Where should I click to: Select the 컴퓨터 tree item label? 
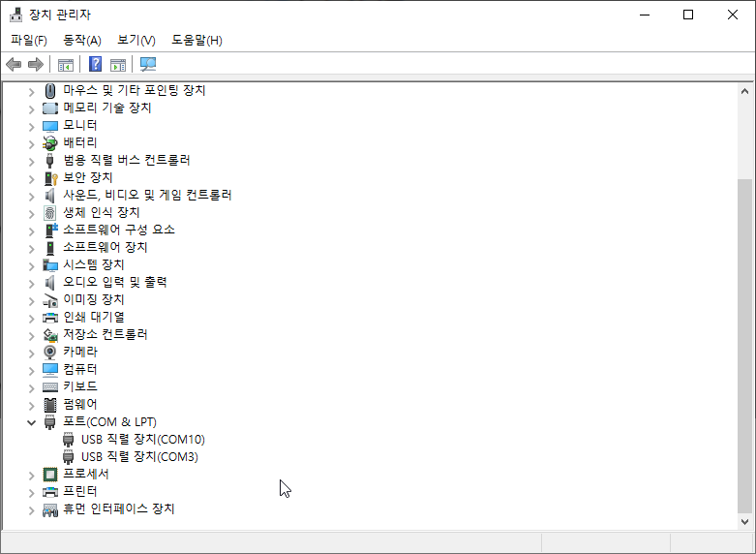(x=80, y=369)
